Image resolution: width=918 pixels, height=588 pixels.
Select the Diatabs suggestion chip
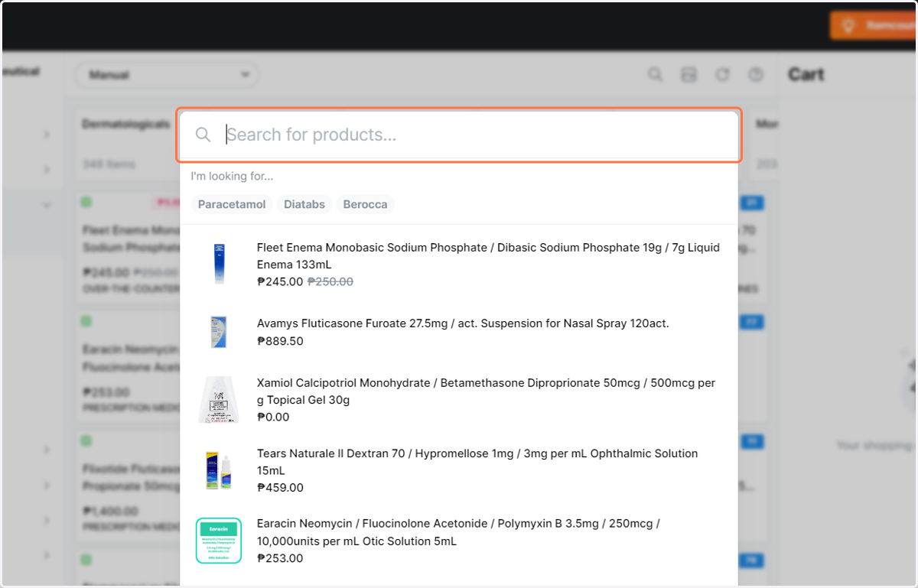304,204
